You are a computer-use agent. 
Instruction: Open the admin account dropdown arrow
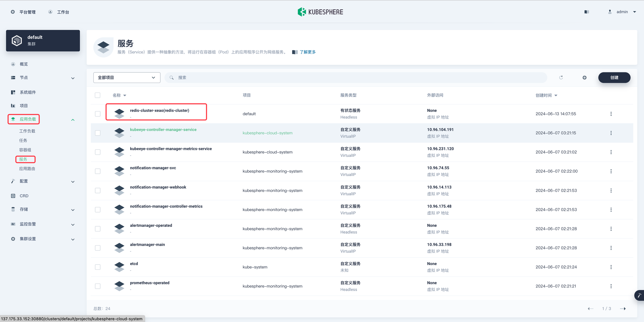[x=634, y=12]
